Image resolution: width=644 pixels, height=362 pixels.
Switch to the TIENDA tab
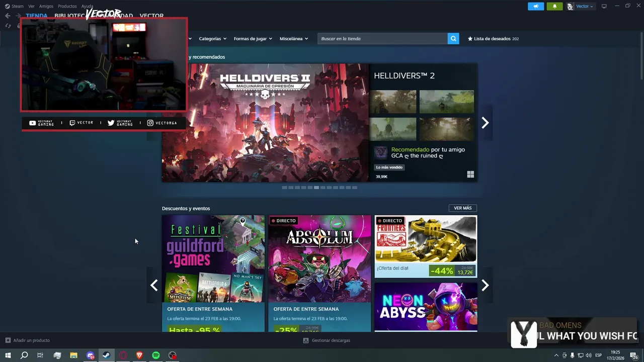pyautogui.click(x=37, y=16)
